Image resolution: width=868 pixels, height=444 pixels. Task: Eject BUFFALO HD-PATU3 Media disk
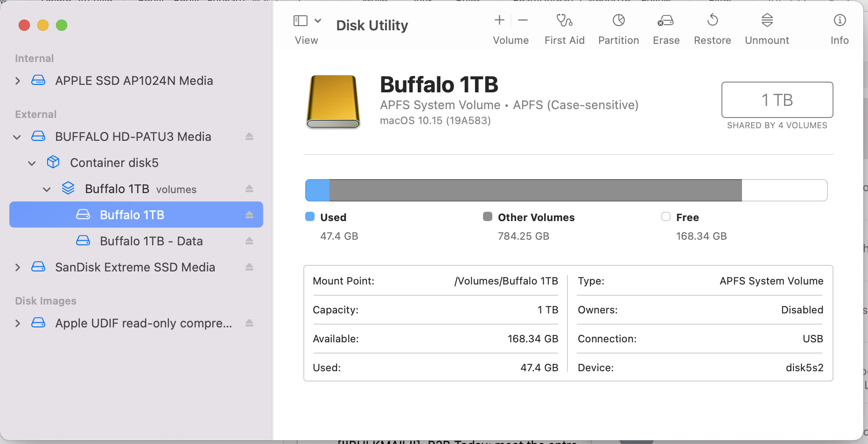tap(249, 137)
